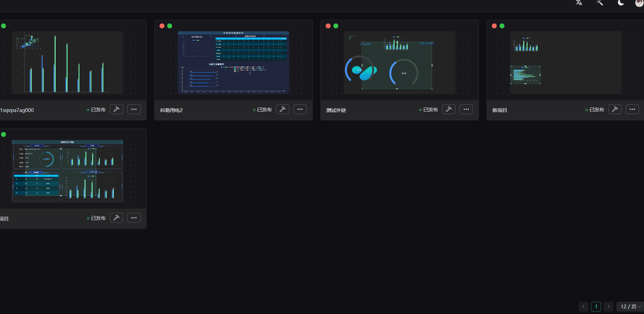Click the project name 测试外链
644x314 pixels.
pyautogui.click(x=336, y=110)
